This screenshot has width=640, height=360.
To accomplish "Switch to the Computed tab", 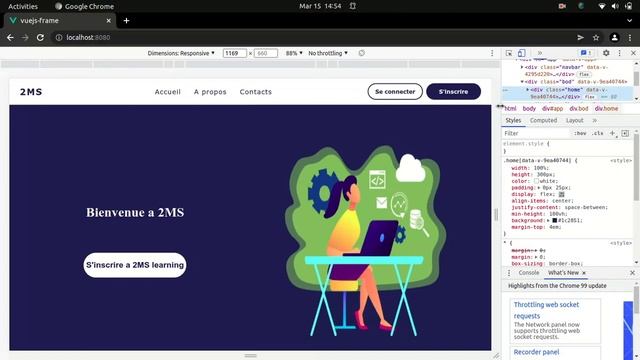I will tap(543, 120).
